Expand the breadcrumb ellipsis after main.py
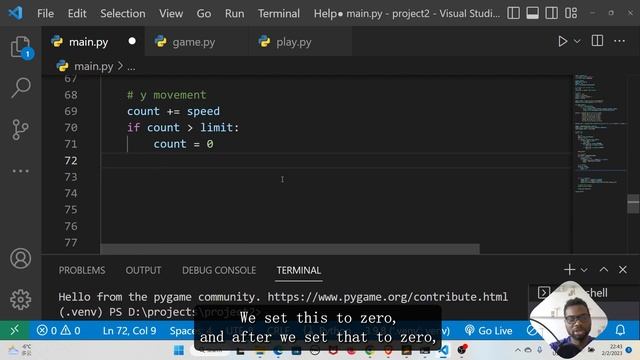The width and height of the screenshot is (640, 360). click(x=131, y=66)
